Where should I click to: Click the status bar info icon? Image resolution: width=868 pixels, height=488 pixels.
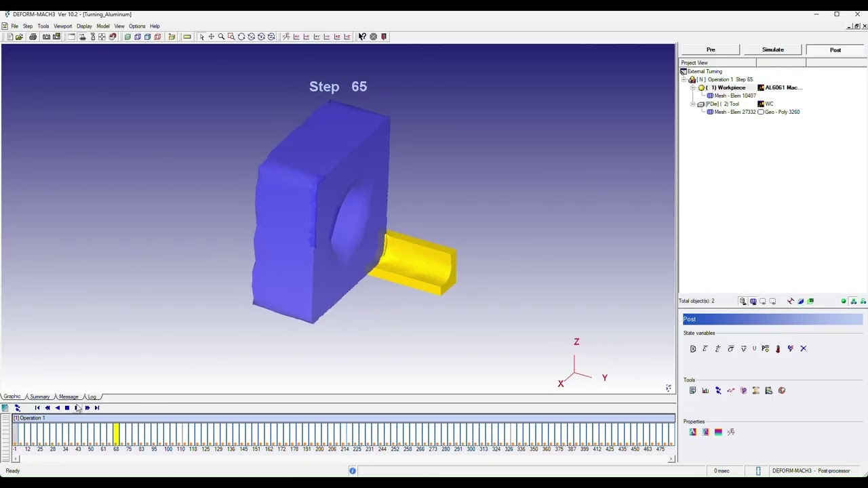pos(353,470)
